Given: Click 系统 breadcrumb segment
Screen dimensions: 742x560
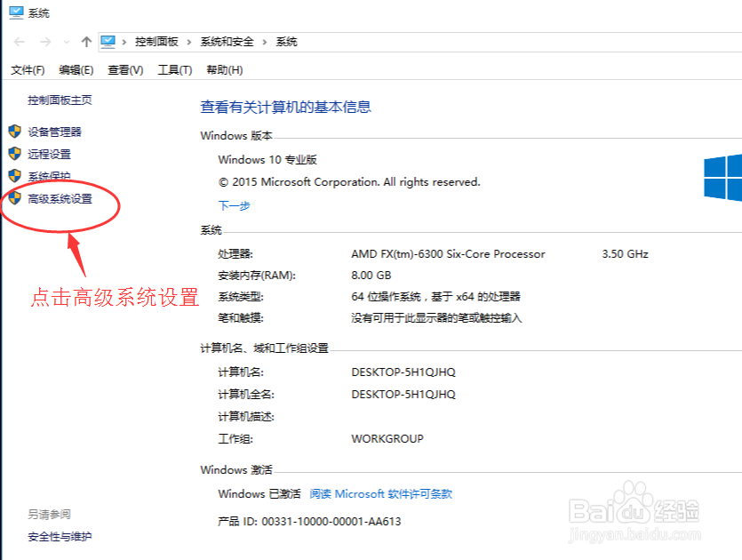Looking at the screenshot, I should click(286, 42).
